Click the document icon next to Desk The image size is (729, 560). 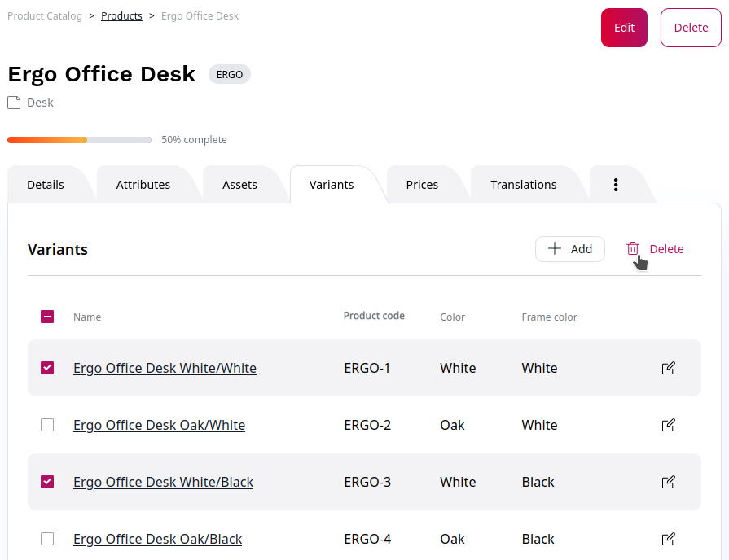[14, 103]
